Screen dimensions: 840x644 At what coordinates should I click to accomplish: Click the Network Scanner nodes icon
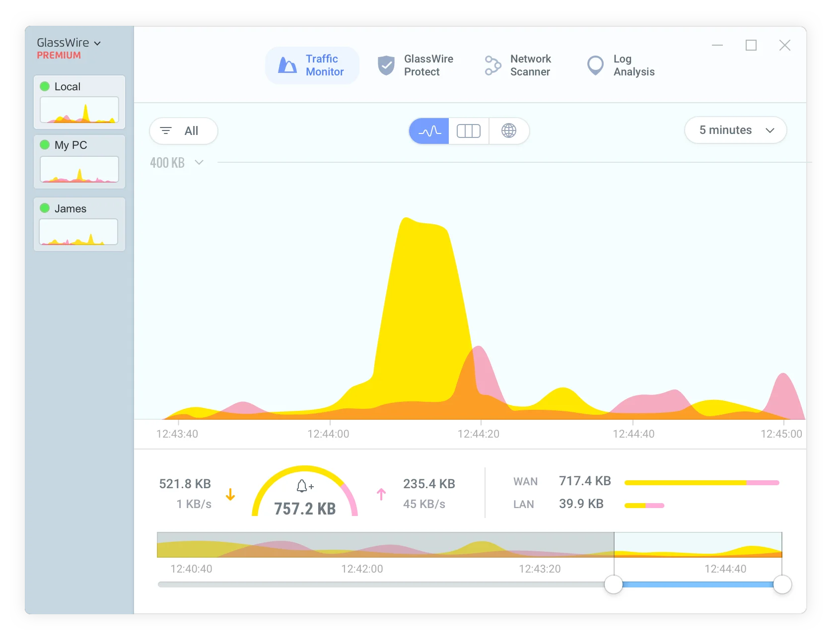click(492, 65)
